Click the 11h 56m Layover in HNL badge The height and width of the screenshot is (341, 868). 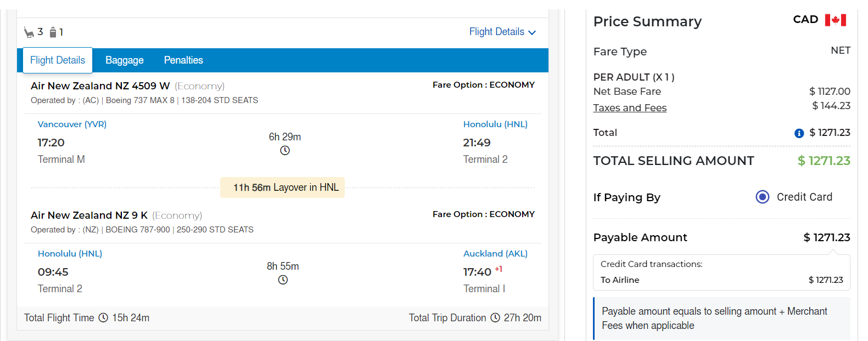282,187
